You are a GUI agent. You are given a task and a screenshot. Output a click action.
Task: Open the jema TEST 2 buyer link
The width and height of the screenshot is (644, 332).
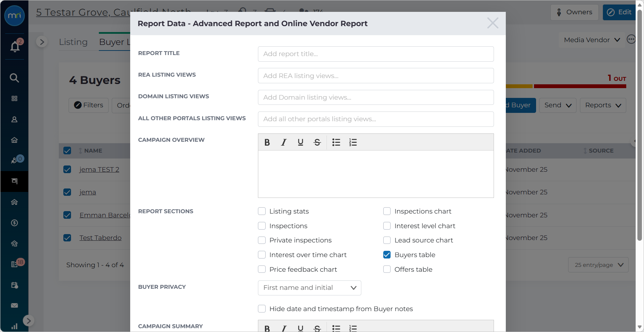pyautogui.click(x=99, y=170)
